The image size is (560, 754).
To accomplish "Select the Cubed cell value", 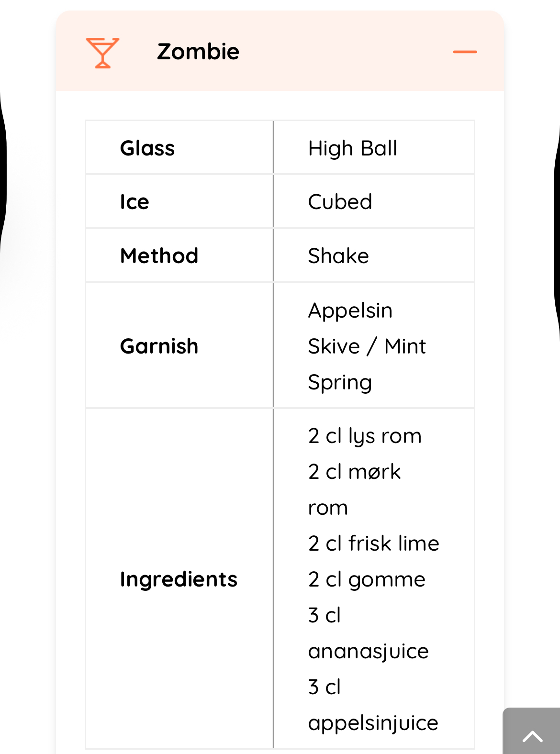I will [x=340, y=202].
